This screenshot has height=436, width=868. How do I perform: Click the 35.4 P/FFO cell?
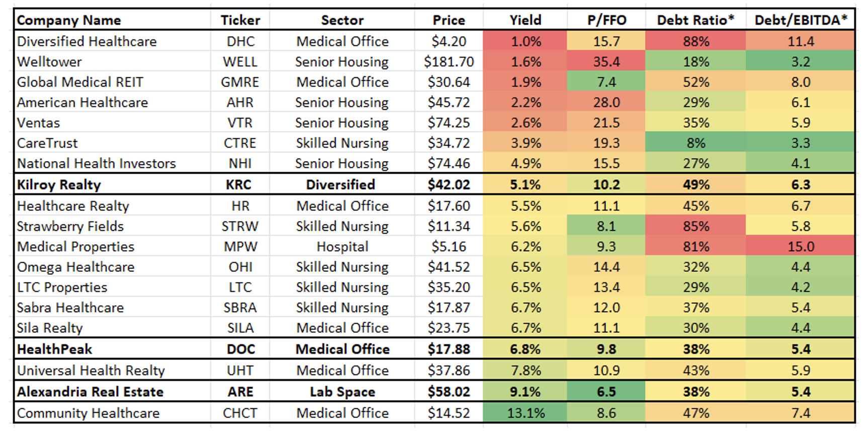click(x=606, y=62)
